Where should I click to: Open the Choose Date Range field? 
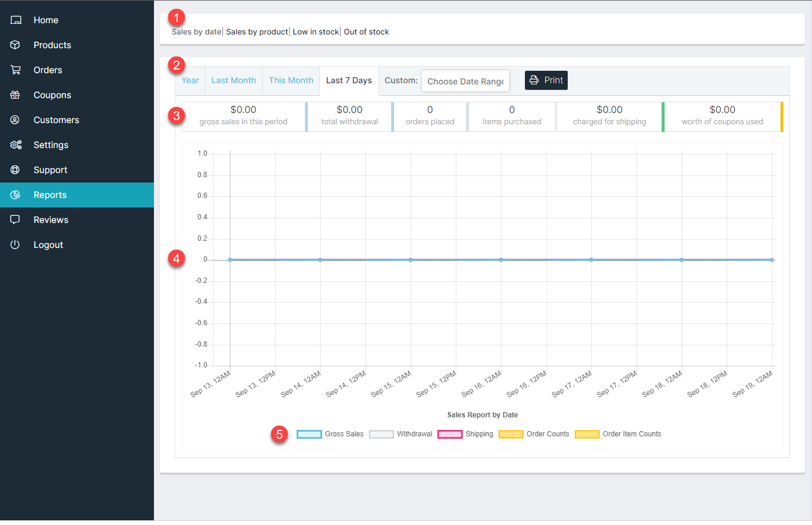(465, 81)
